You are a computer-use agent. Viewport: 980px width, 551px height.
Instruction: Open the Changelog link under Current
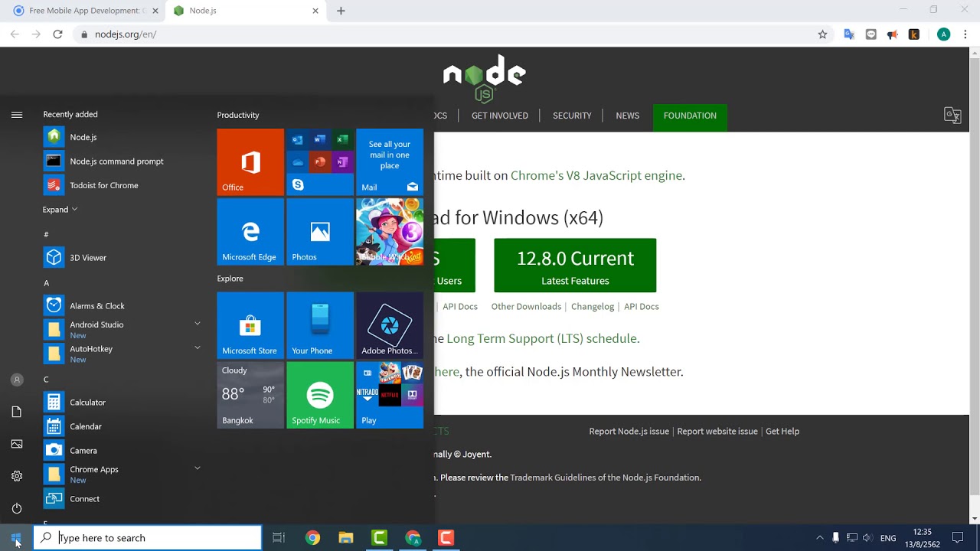[x=593, y=306]
